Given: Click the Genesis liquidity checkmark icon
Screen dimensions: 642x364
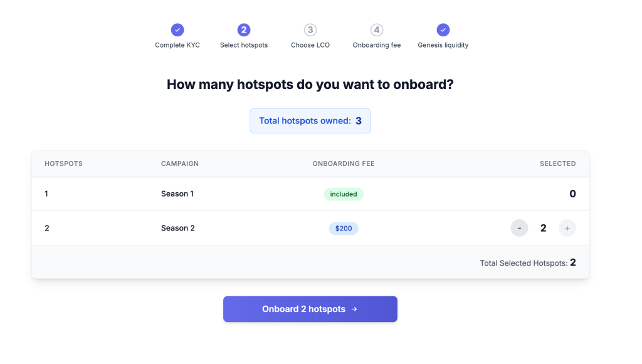Looking at the screenshot, I should click(443, 30).
